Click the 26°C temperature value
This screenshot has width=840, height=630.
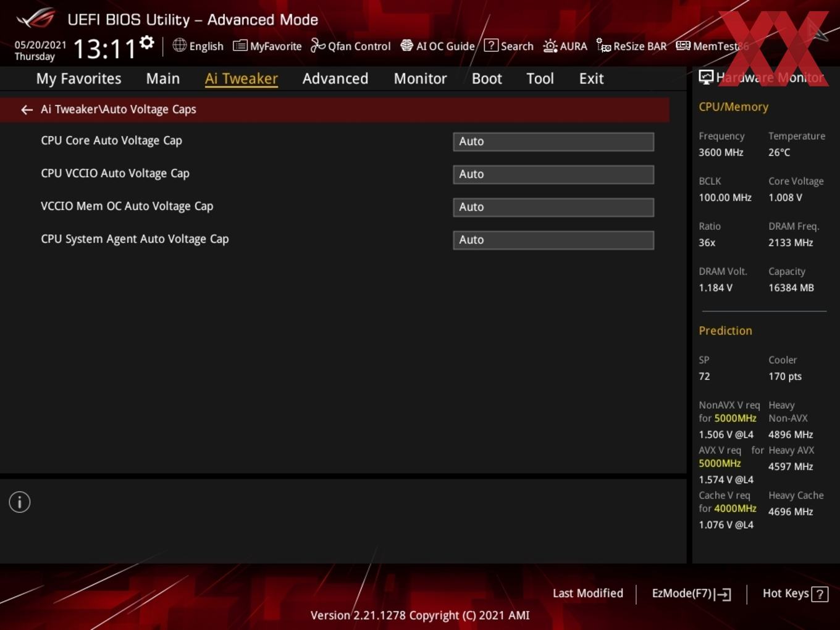(779, 152)
